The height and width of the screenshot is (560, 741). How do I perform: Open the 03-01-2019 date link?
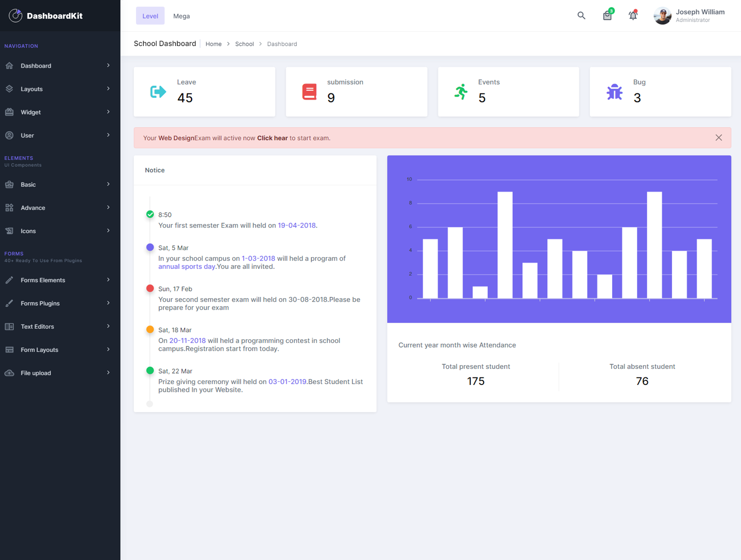pyautogui.click(x=288, y=382)
